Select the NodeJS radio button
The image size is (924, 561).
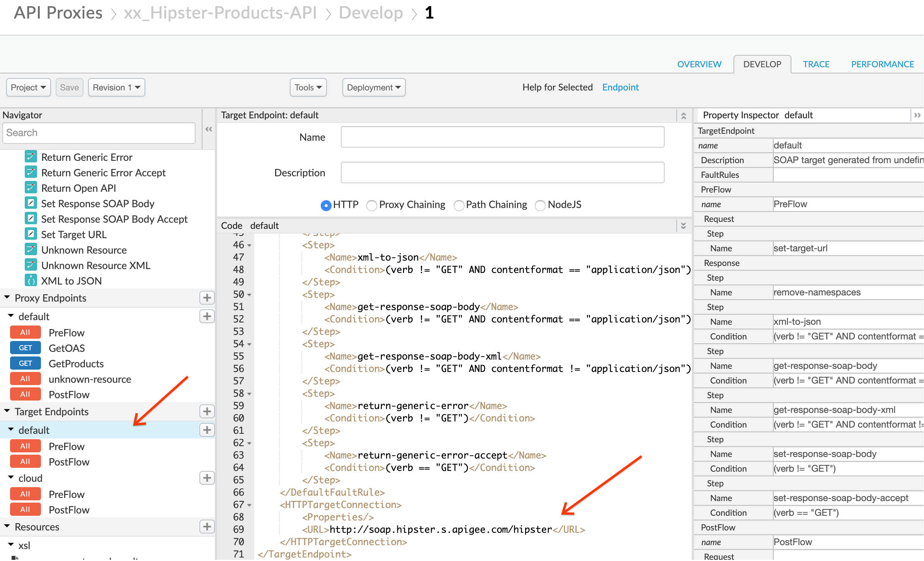540,205
